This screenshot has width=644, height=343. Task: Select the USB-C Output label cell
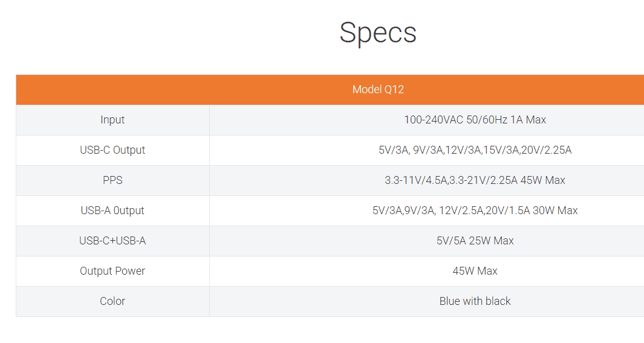coord(112,150)
